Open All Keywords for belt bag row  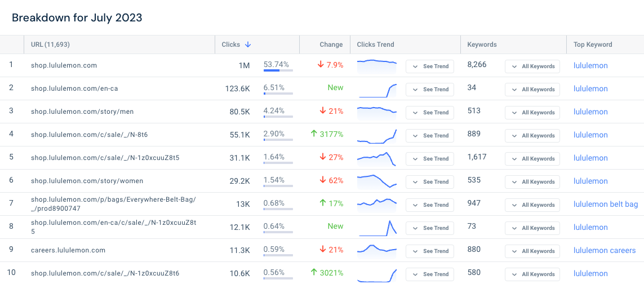(532, 205)
